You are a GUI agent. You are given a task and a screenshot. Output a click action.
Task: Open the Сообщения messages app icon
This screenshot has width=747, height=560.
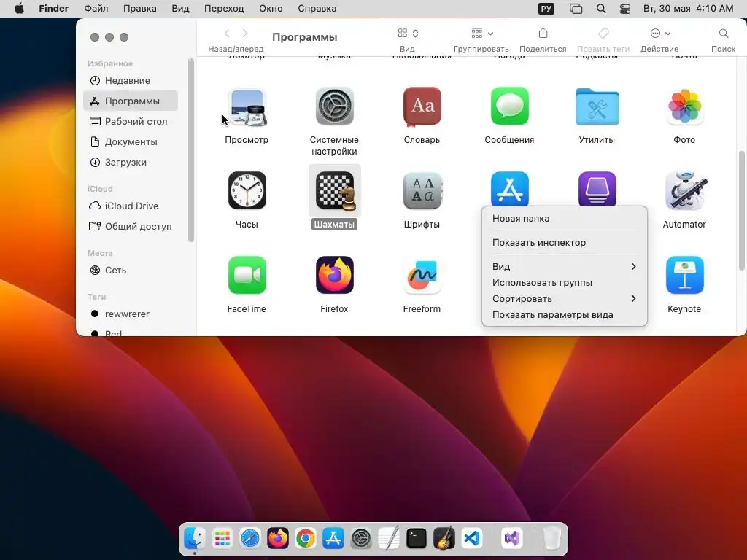pyautogui.click(x=510, y=106)
